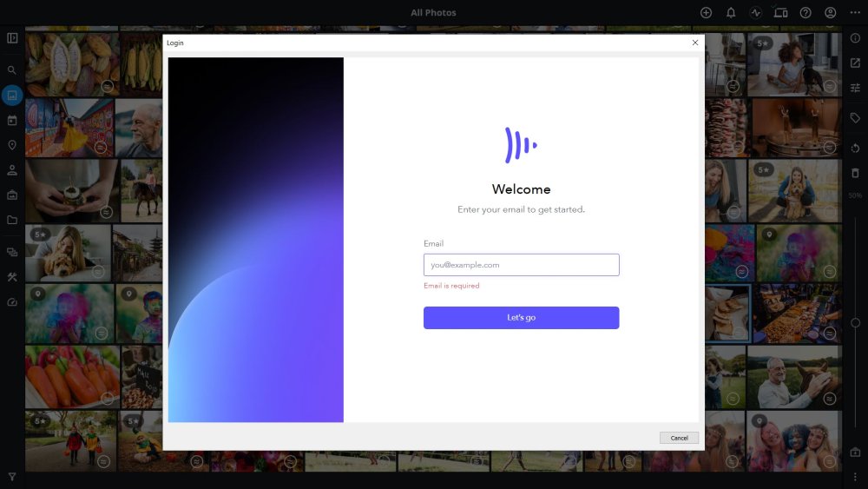
Task: Open the Dashboard gauge icon
Action: click(x=12, y=301)
